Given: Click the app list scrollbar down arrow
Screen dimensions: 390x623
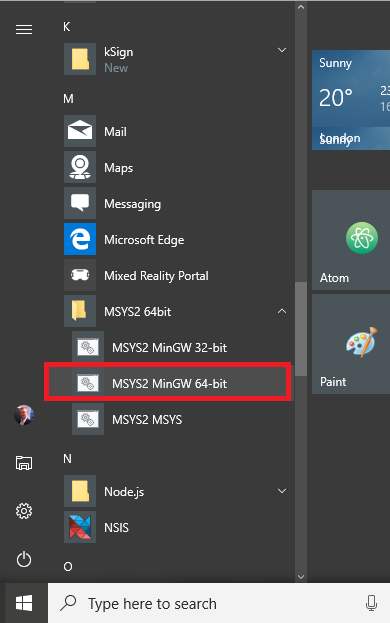Looking at the screenshot, I should tap(301, 577).
